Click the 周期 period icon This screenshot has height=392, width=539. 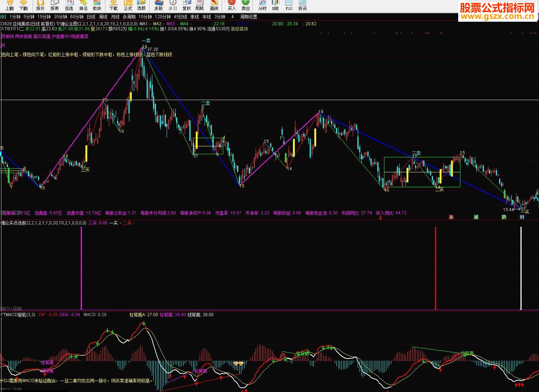click(200, 5)
